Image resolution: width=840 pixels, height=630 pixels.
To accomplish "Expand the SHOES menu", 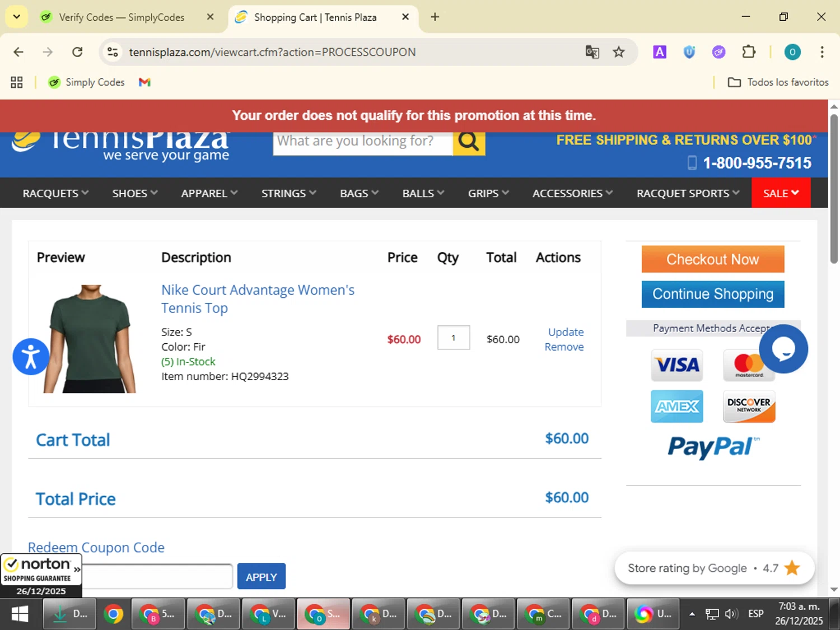I will tap(135, 193).
